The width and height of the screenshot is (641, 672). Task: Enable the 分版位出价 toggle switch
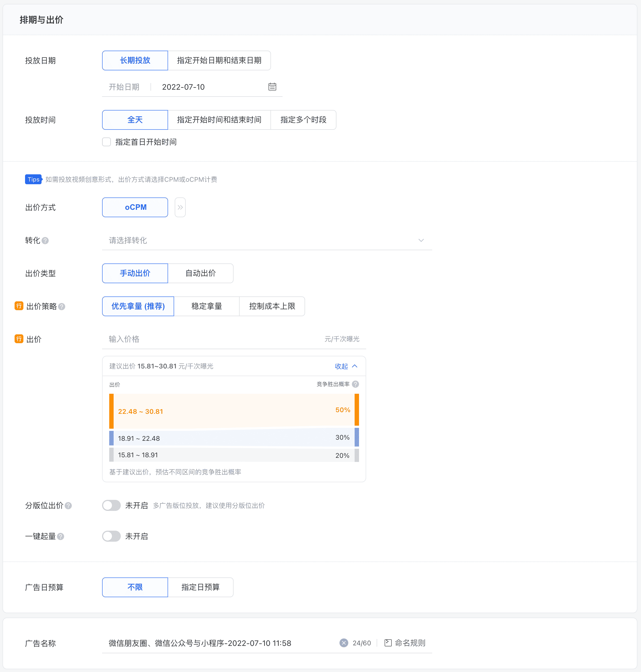click(x=111, y=505)
